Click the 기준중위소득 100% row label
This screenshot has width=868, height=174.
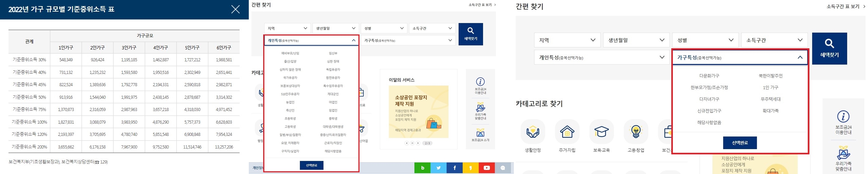tap(29, 122)
